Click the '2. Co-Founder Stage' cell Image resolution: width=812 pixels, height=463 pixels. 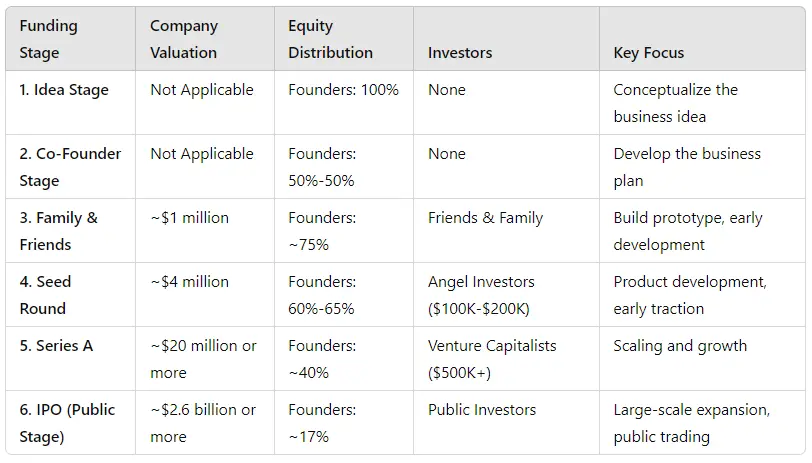pos(70,167)
